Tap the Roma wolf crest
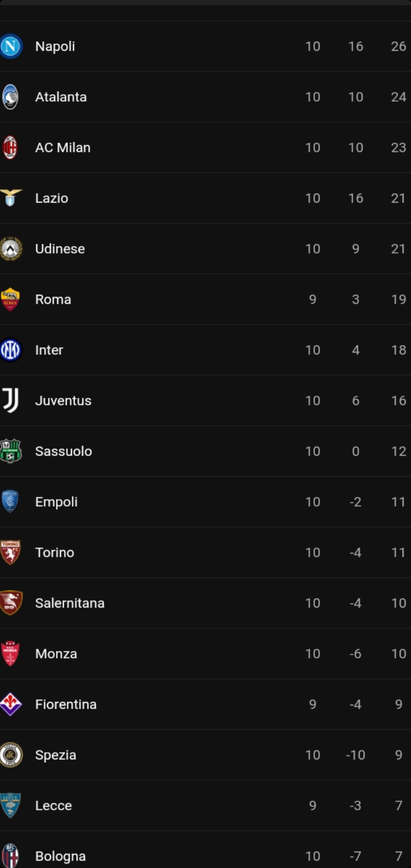 pyautogui.click(x=10, y=299)
